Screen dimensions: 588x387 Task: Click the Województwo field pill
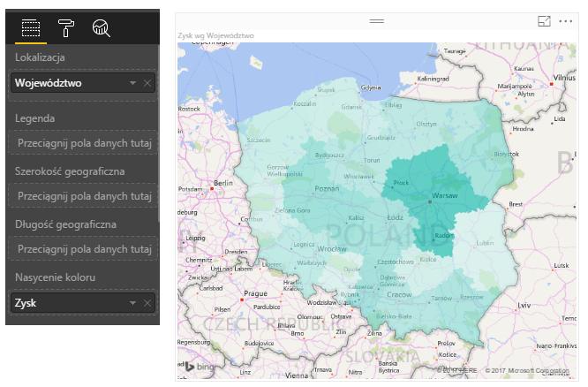pyautogui.click(x=66, y=83)
